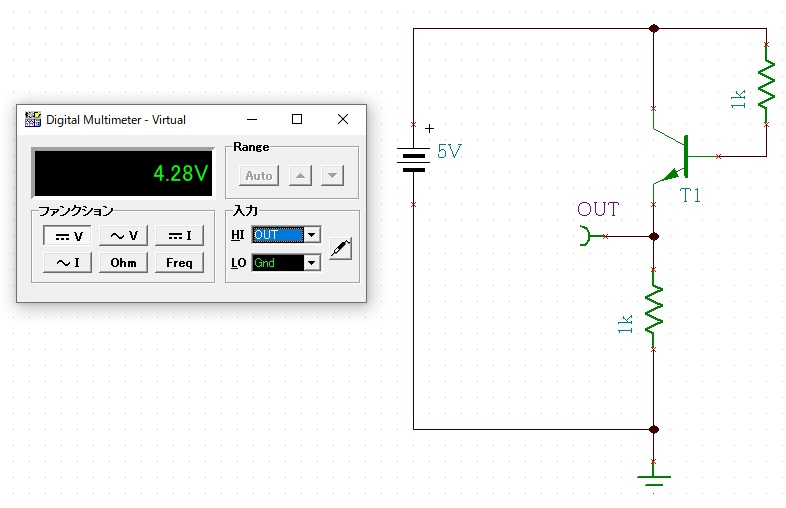Open the HI input dropdown
This screenshot has height=508, width=786.
click(312, 235)
